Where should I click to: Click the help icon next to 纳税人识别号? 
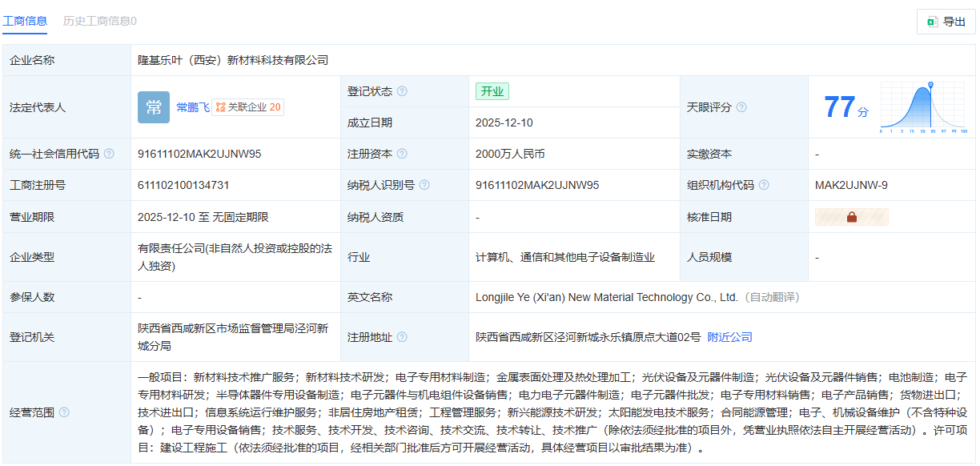[x=425, y=184]
